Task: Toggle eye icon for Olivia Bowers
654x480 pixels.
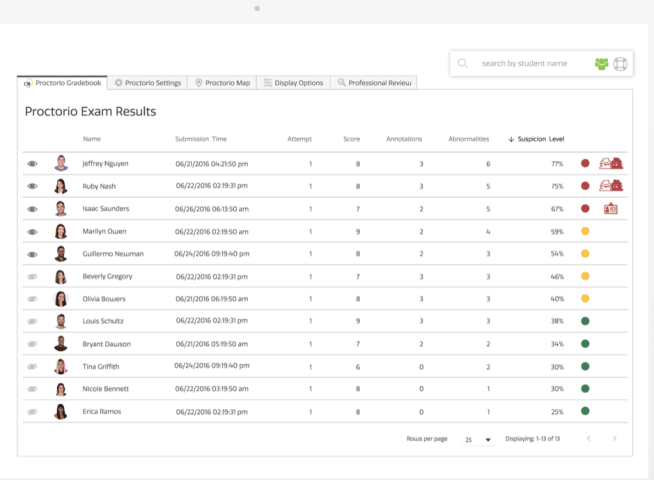Action: click(32, 299)
